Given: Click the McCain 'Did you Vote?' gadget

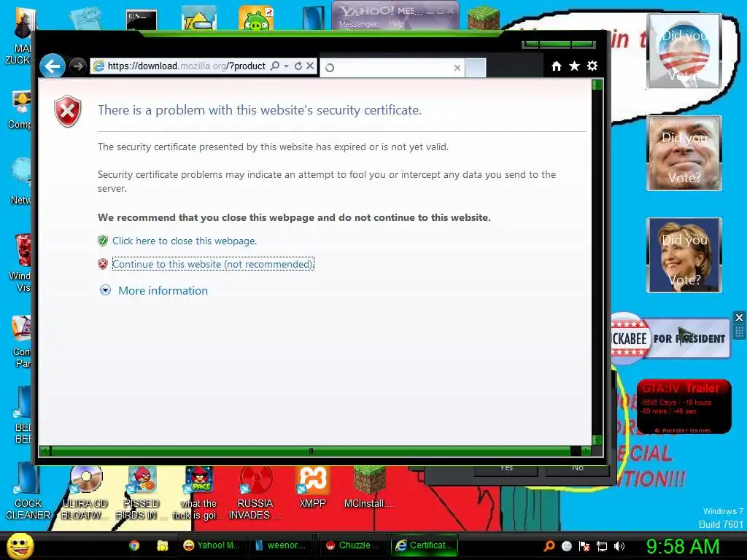Looking at the screenshot, I should pos(684,153).
